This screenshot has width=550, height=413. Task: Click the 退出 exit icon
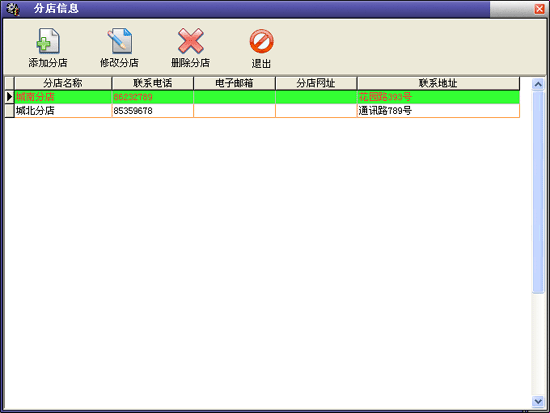point(261,41)
